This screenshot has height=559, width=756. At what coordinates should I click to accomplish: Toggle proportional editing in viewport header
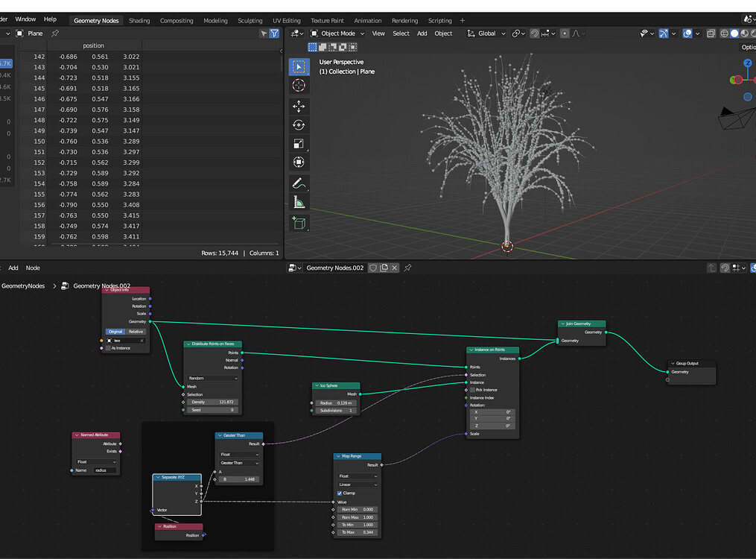click(565, 34)
